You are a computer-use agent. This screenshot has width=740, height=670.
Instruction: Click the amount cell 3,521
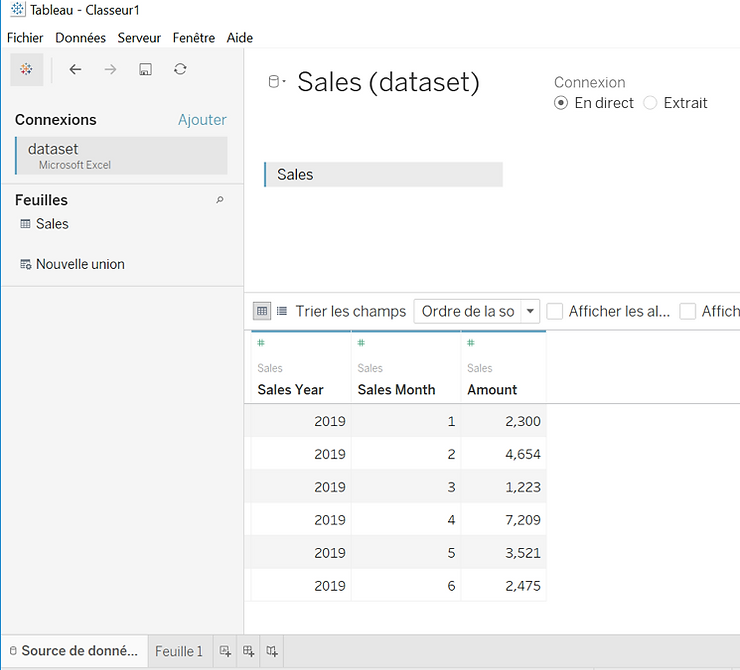pos(504,553)
